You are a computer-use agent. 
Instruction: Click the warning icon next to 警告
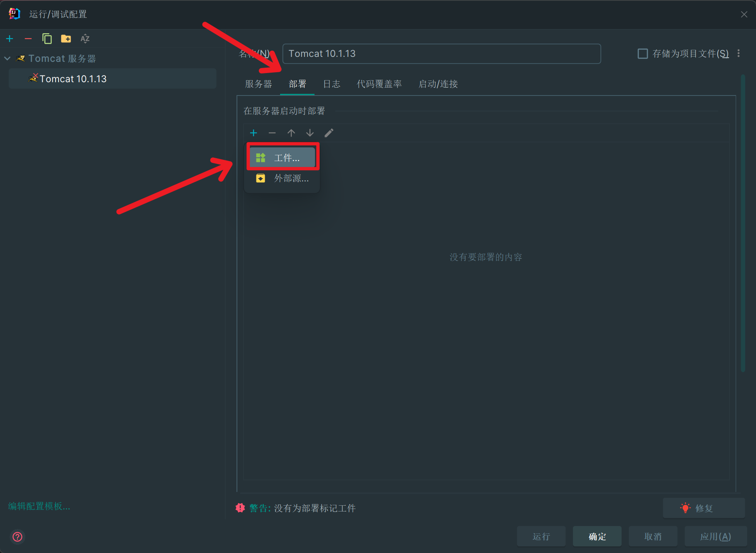click(240, 508)
